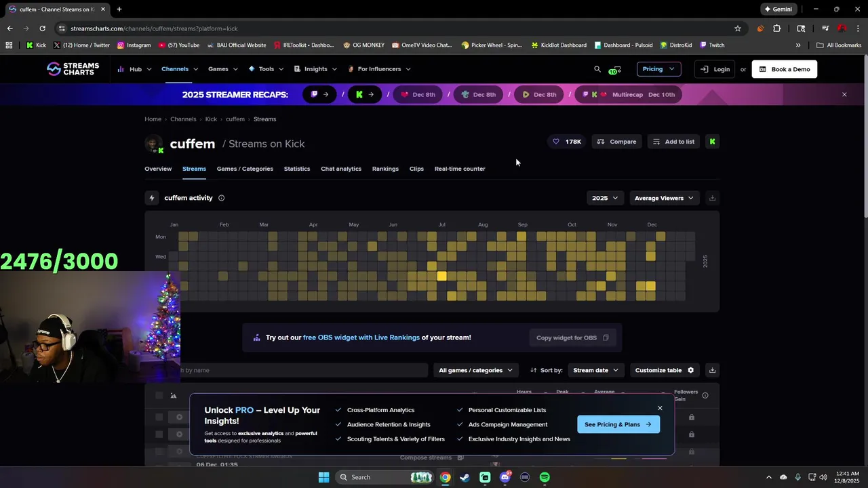Follow the free OBS widget with Live Rankings link
Viewport: 868px width, 488px height.
[361, 338]
